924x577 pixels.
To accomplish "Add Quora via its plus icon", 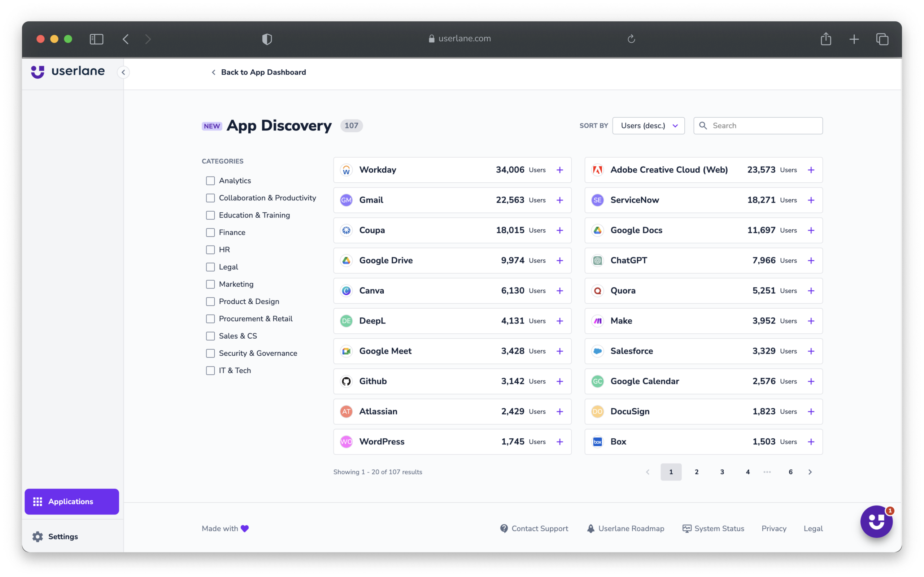I will (811, 290).
